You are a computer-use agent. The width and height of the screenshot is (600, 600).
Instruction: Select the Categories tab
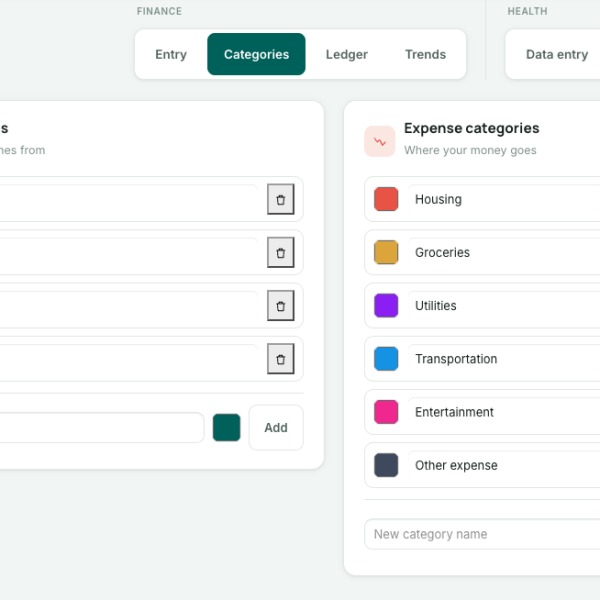(256, 54)
